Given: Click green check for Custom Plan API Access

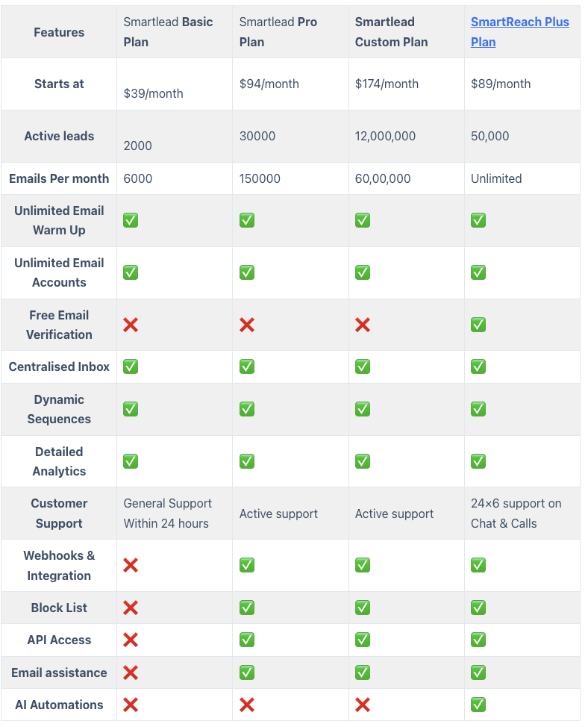Looking at the screenshot, I should click(363, 640).
